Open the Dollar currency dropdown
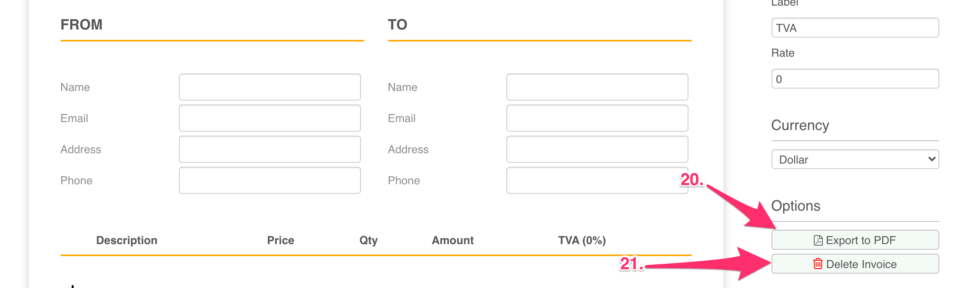This screenshot has width=980, height=288. (x=855, y=160)
